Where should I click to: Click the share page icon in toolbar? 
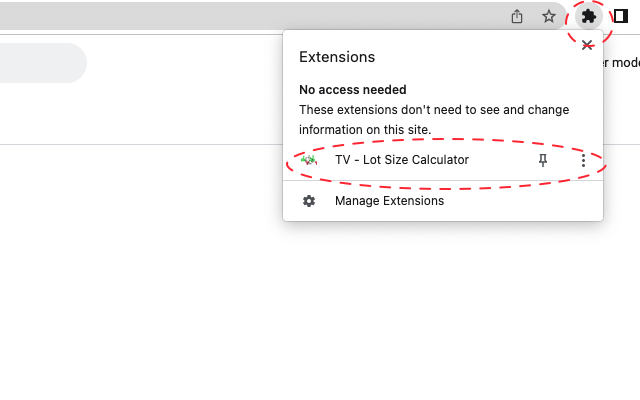(x=517, y=16)
